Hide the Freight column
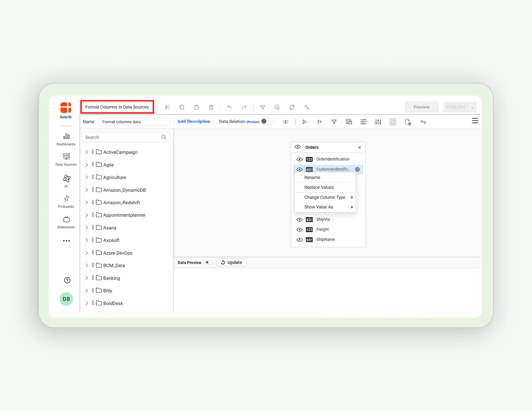 point(300,230)
